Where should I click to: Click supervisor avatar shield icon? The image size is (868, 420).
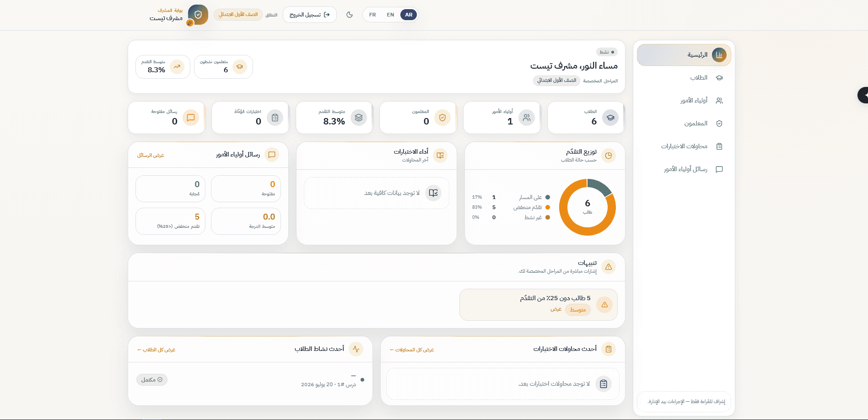(x=198, y=15)
